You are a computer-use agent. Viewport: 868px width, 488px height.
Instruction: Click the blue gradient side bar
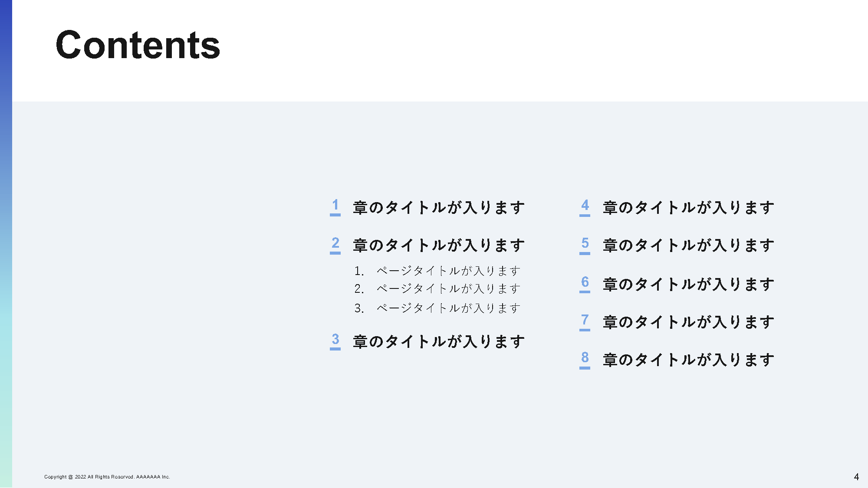[x=6, y=243]
